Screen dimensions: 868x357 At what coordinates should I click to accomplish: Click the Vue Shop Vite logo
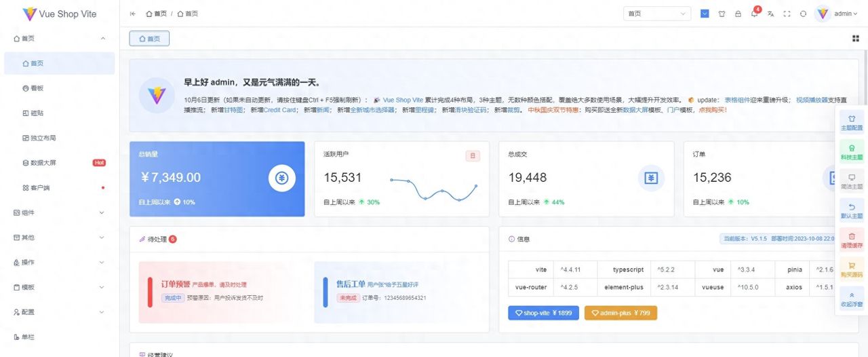(x=60, y=14)
